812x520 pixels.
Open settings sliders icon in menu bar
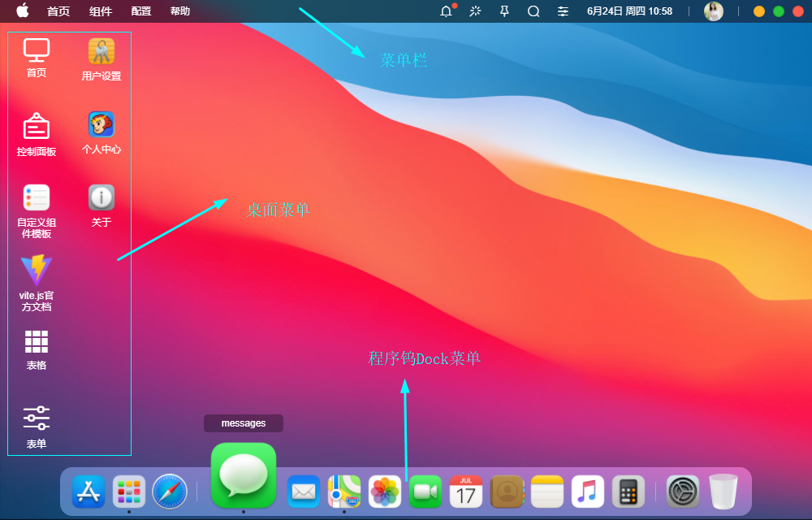[563, 11]
